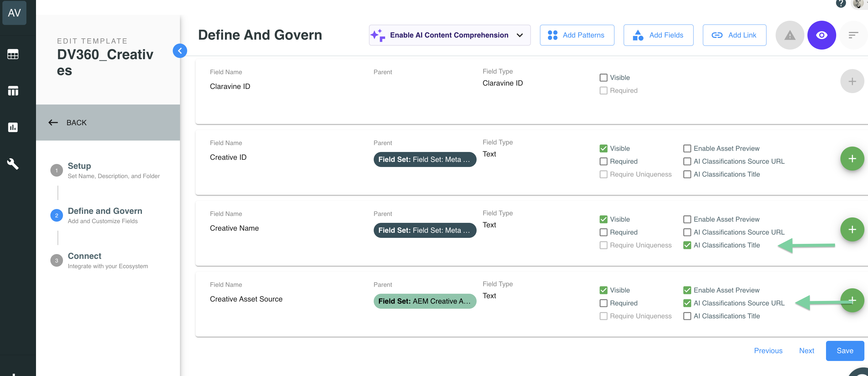Check Required for Creative Asset Source

pos(603,303)
